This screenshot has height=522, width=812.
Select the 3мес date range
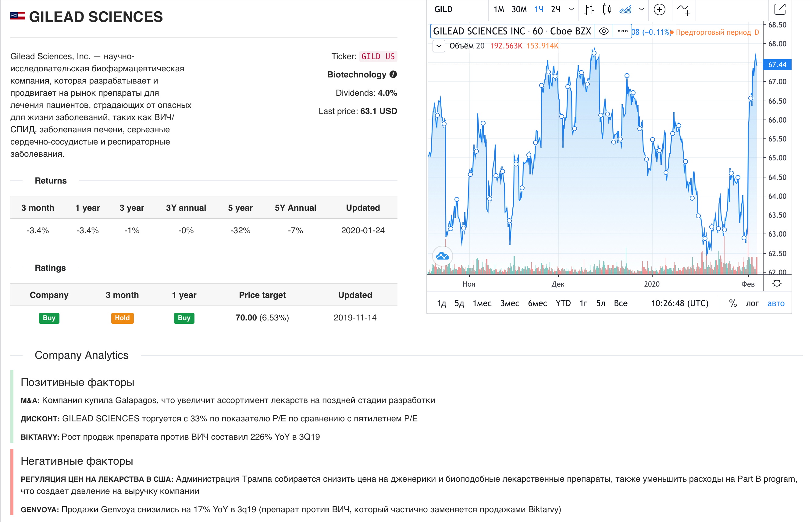(510, 303)
